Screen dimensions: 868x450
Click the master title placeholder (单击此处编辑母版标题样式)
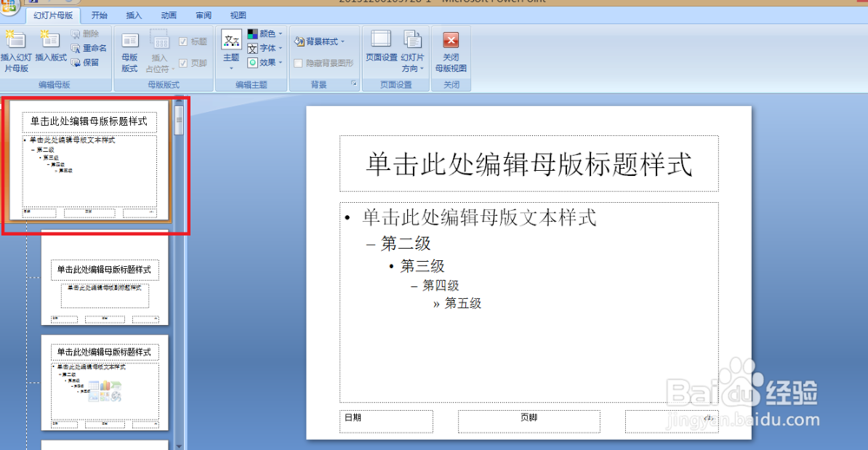(529, 164)
